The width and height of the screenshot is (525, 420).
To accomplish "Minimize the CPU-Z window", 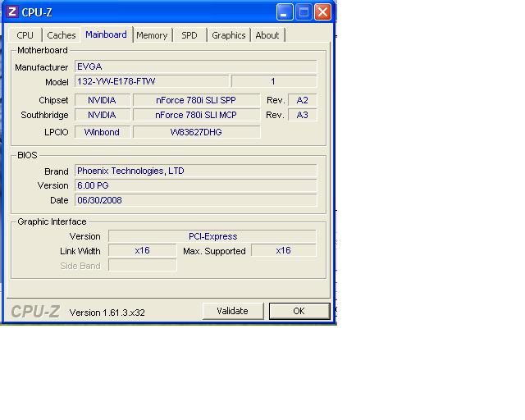I will point(285,12).
